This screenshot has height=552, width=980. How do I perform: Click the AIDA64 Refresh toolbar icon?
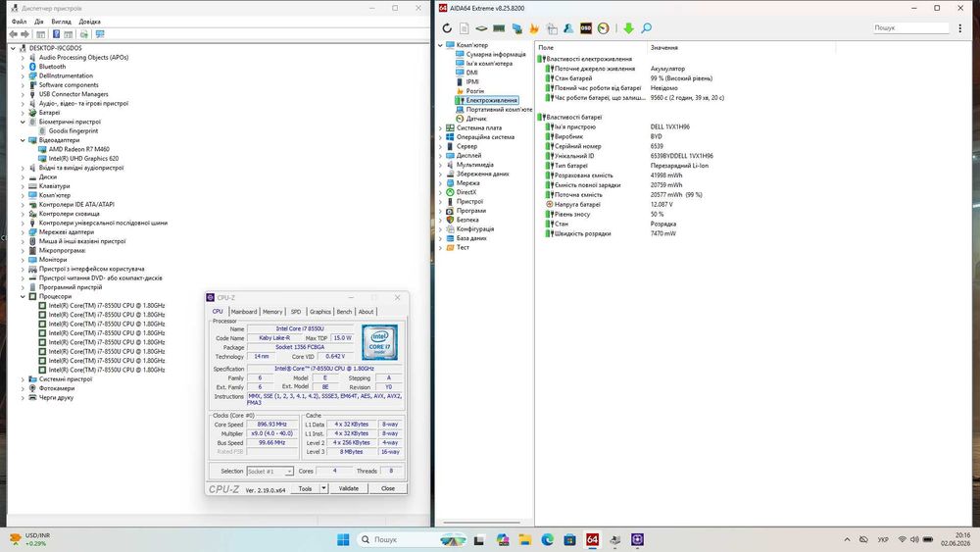(x=446, y=28)
